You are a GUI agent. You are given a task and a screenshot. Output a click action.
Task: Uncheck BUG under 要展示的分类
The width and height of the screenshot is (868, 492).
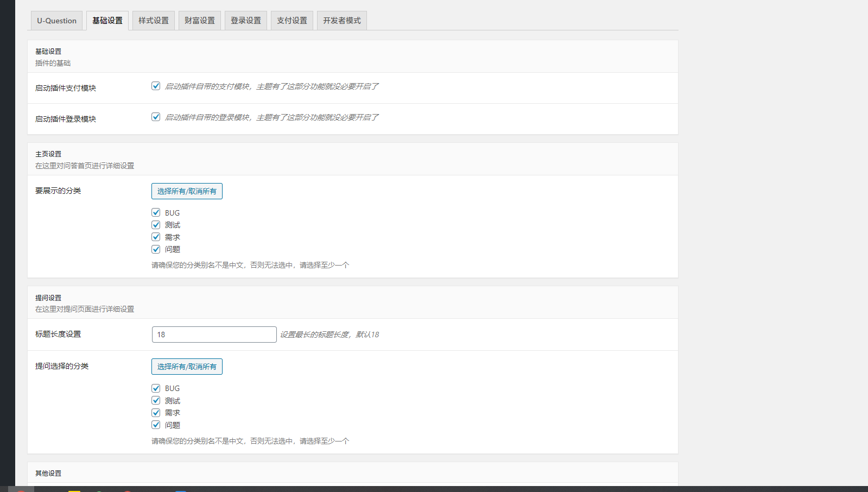pos(156,212)
